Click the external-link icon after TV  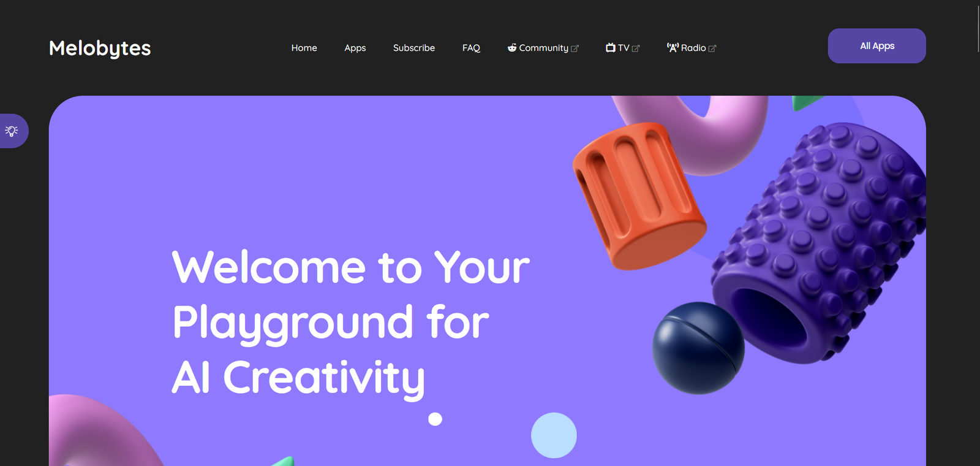coord(636,48)
